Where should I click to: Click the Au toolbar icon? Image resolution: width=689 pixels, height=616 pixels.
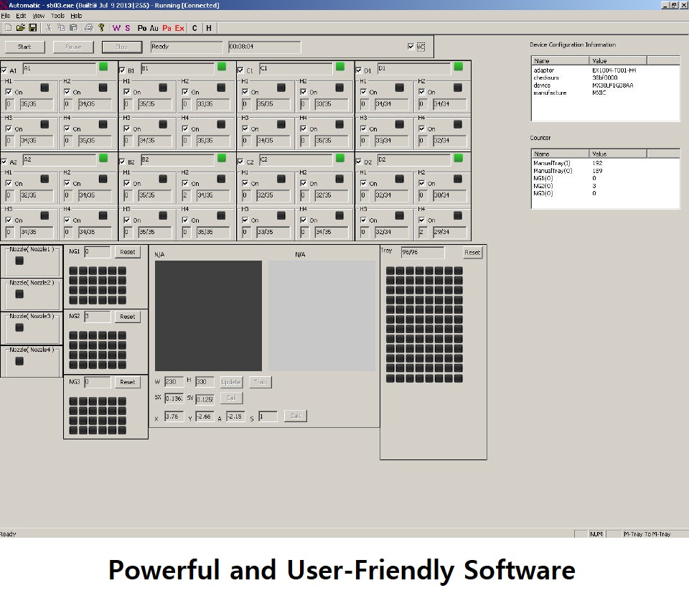tap(154, 28)
